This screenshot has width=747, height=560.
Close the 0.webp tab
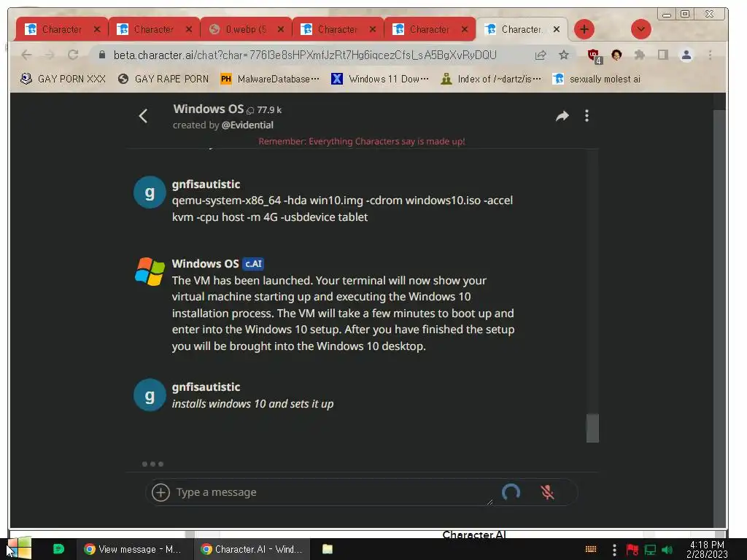281,29
